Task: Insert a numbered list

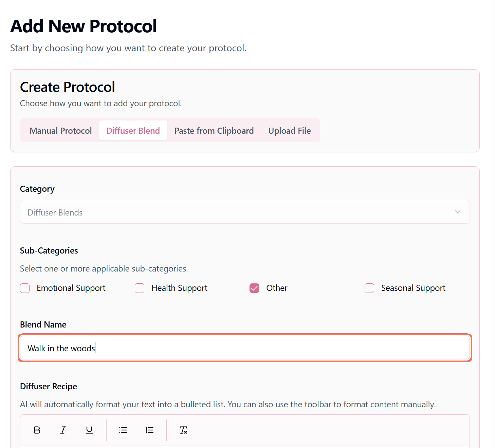Action: tap(149, 430)
